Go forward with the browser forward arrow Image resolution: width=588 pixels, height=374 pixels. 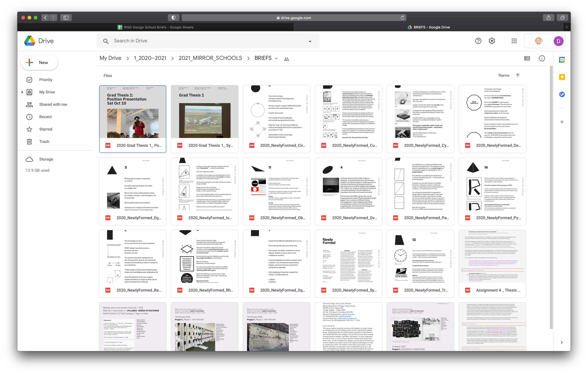pos(53,18)
